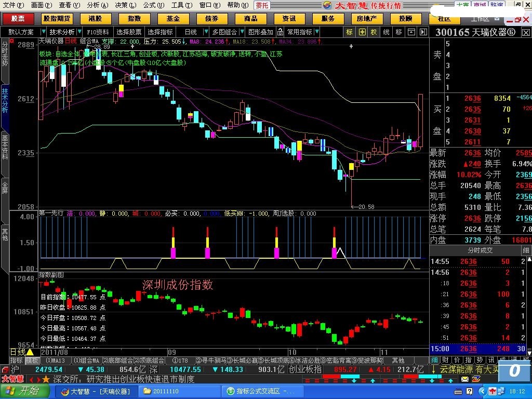This screenshot has width=532, height=399.
Task: Click the small red icon left of 沪
Action: click(5, 369)
